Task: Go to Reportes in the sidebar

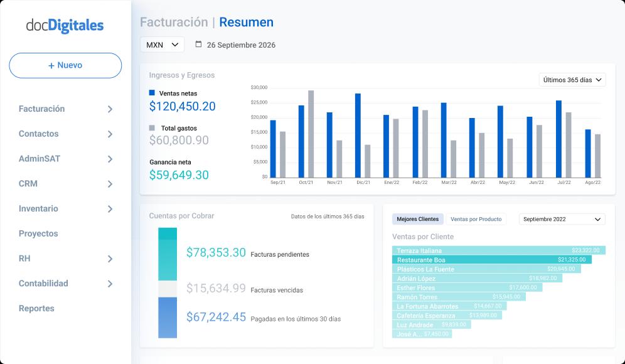Action: (36, 309)
